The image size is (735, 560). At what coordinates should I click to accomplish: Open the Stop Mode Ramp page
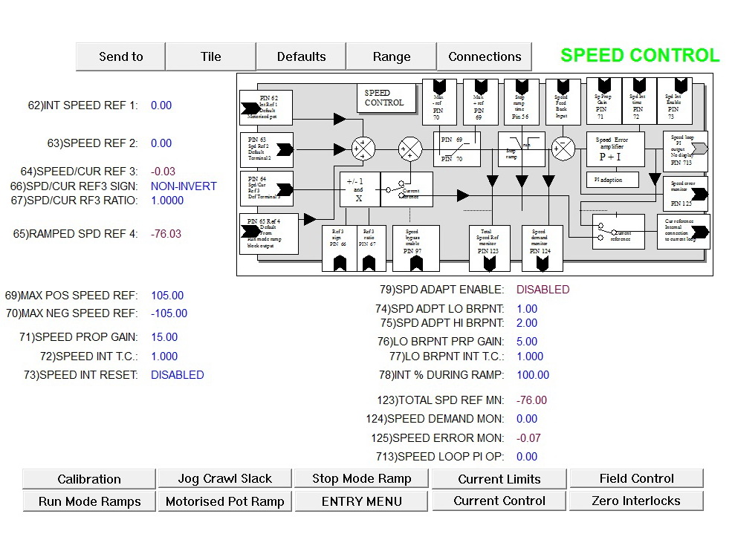361,478
